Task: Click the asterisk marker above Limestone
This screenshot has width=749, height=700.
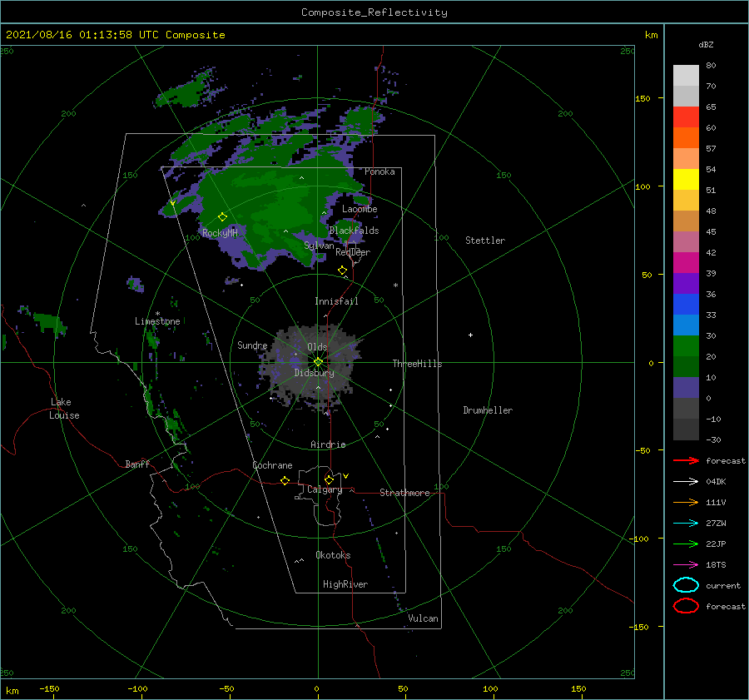Action: click(157, 314)
